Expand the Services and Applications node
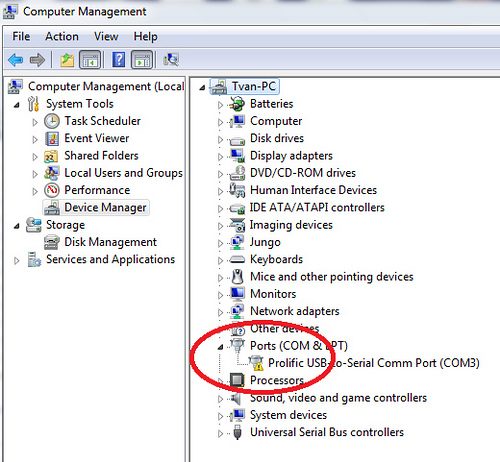The image size is (500, 462). tap(17, 260)
